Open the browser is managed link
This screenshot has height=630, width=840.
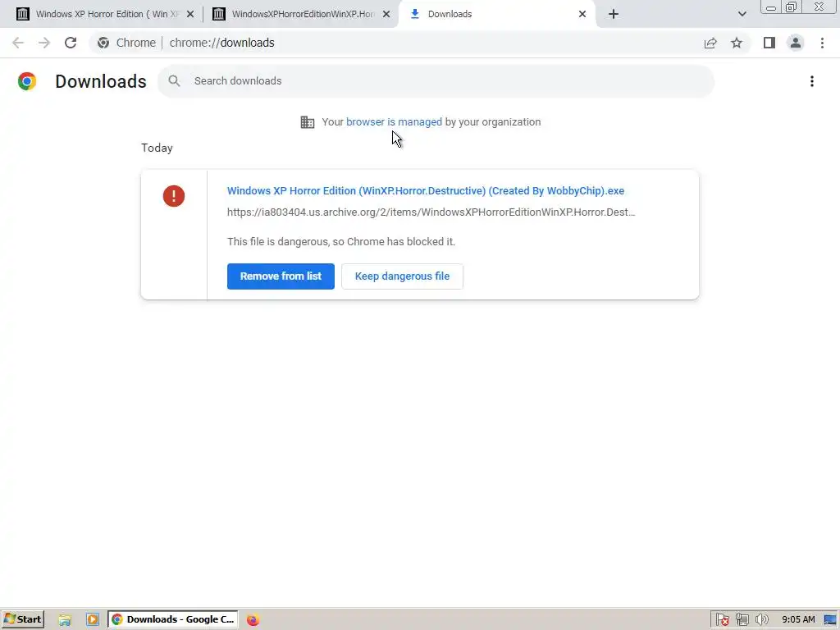click(x=395, y=122)
